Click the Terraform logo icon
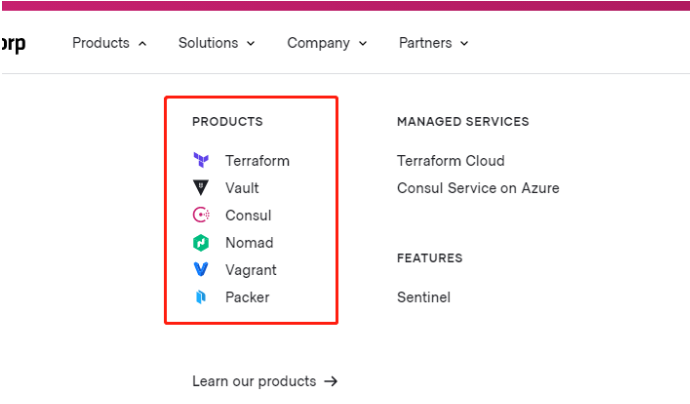690x404 pixels. pyautogui.click(x=201, y=160)
